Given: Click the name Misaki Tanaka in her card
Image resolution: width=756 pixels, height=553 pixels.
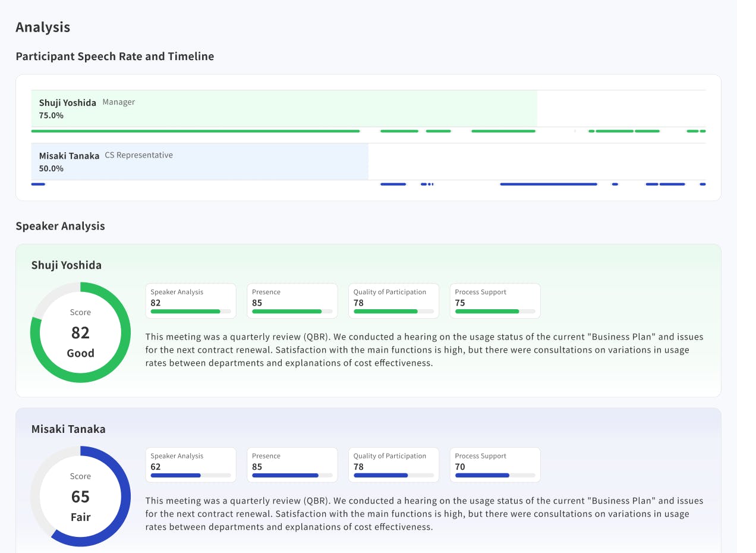Looking at the screenshot, I should tap(68, 428).
